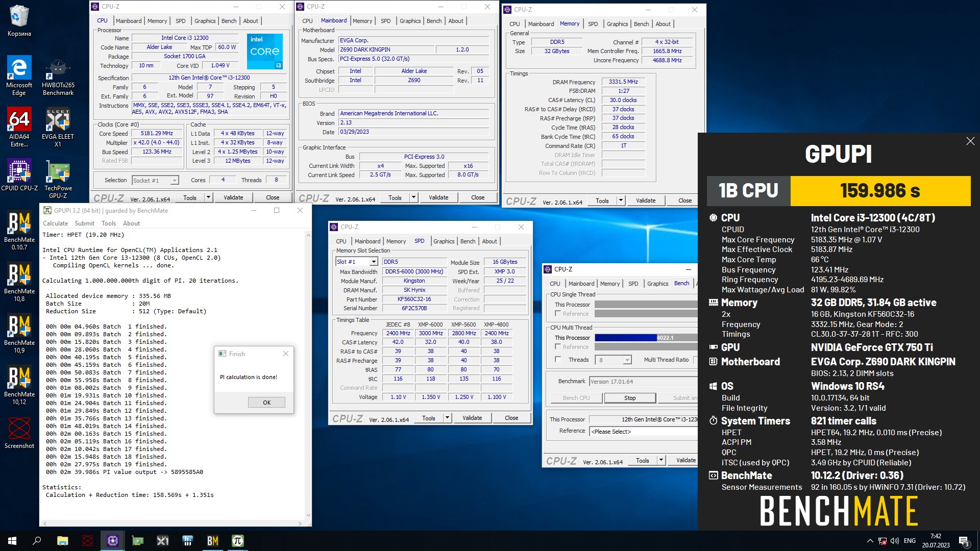Launch the TechPowerUp GPU-Z desktop shortcut
This screenshot has width=980, height=551.
[x=58, y=179]
